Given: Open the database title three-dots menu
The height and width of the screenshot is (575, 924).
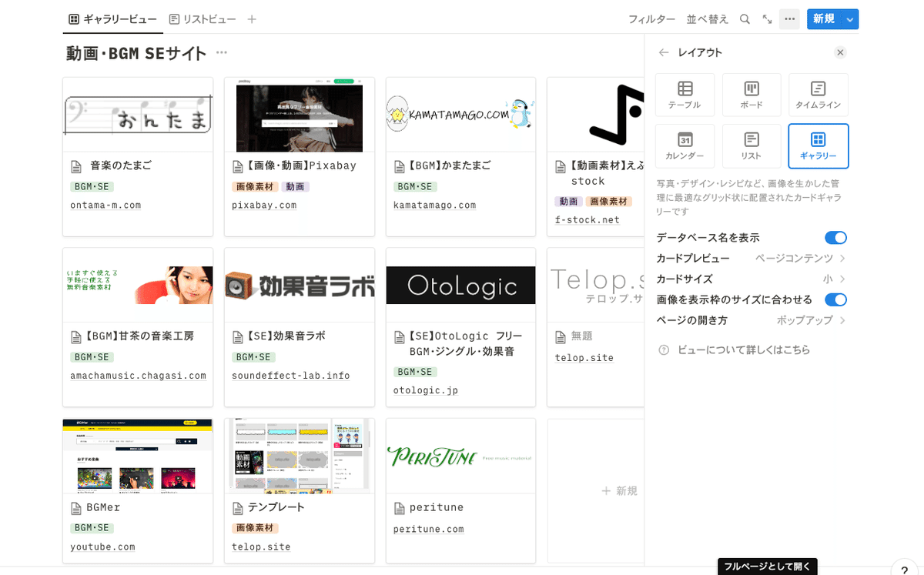Looking at the screenshot, I should 222,53.
